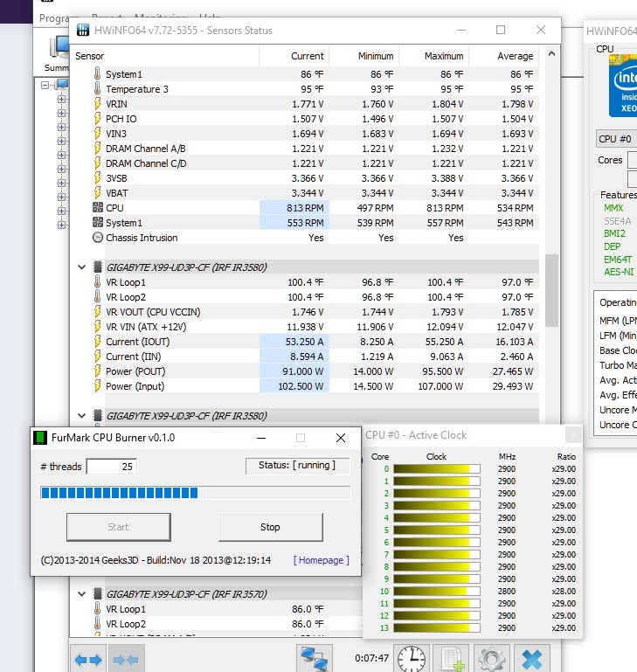The width and height of the screenshot is (637, 672).
Task: Open the CPU #0 selector dropdown
Action: click(x=616, y=139)
